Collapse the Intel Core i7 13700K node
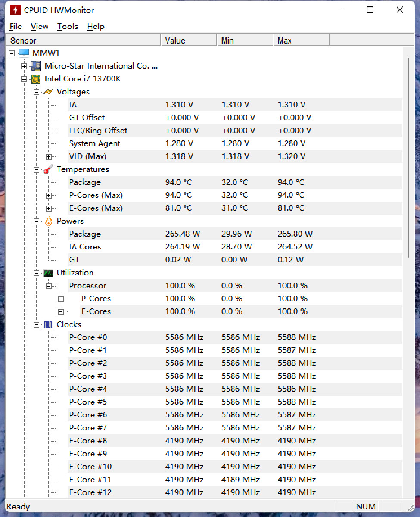Viewport: 420px width, 517px height. click(24, 79)
